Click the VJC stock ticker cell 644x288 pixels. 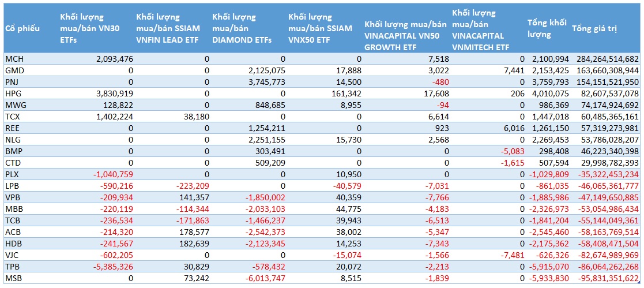[x=12, y=255]
